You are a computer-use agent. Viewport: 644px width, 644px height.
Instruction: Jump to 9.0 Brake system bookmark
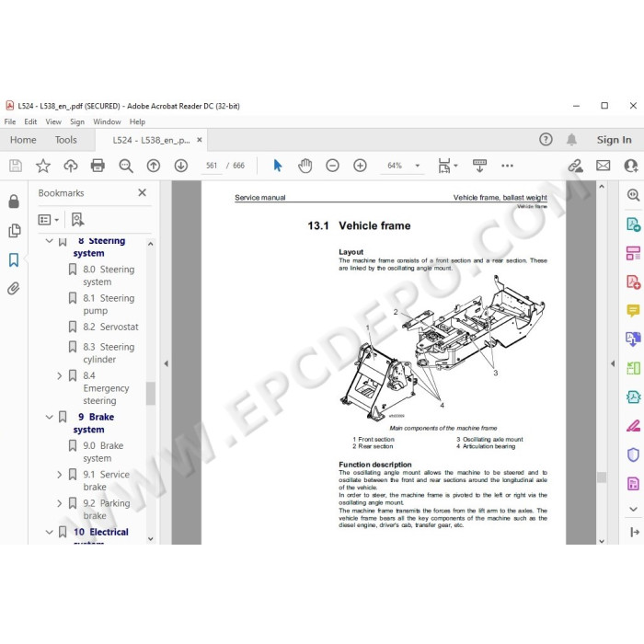coord(103,452)
